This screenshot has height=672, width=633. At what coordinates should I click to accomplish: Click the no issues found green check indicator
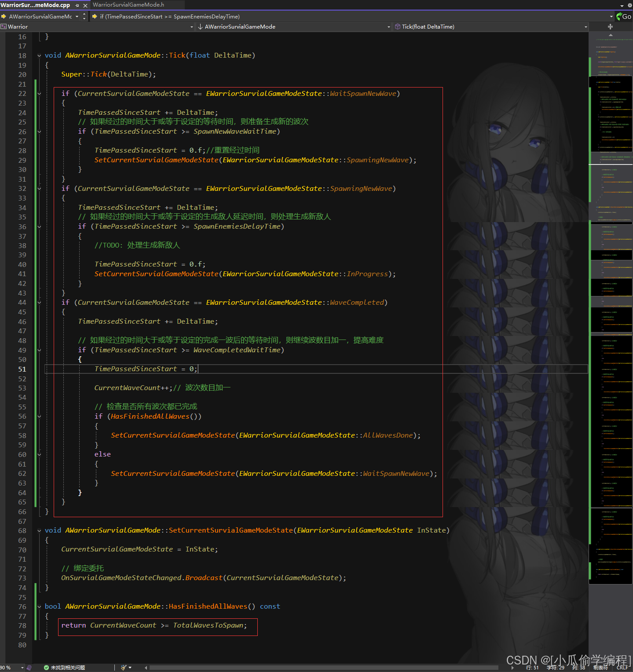pos(46,668)
